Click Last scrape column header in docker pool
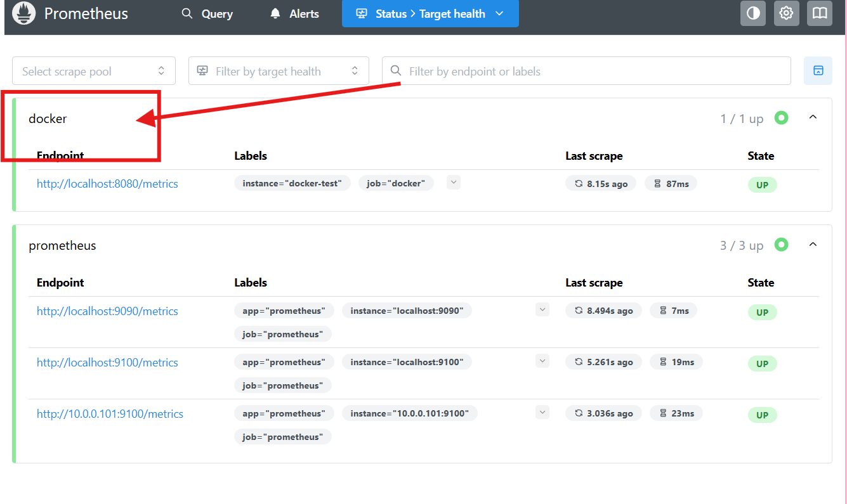 594,156
